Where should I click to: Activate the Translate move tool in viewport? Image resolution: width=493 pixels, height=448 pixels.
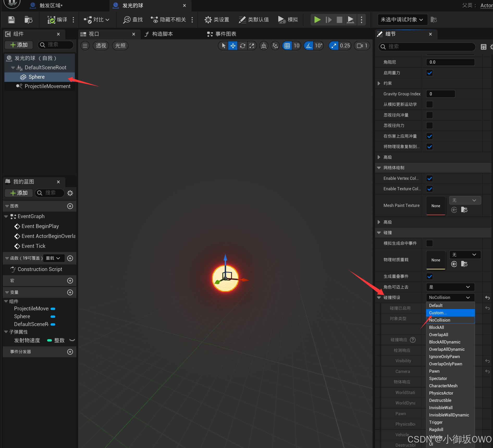pos(233,46)
